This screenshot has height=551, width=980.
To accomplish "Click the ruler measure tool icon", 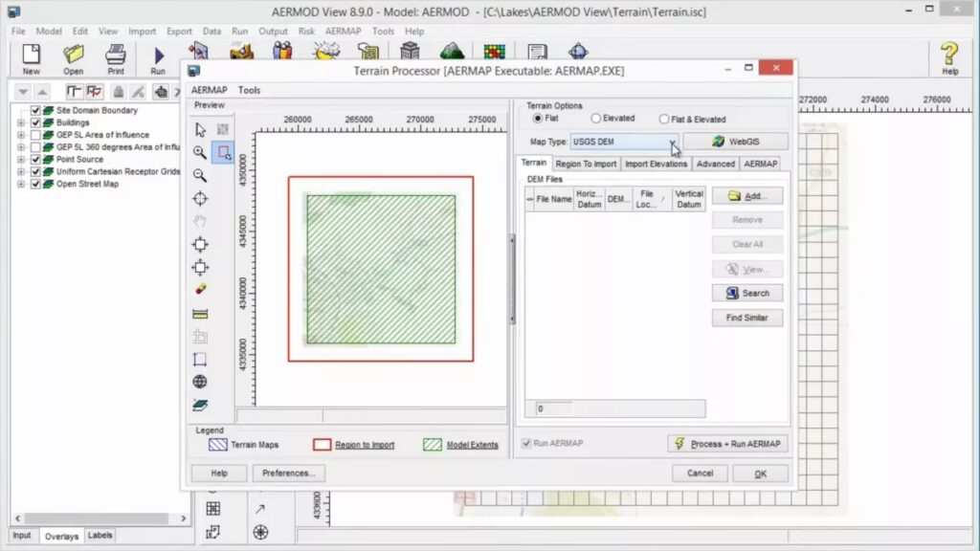I will 200,313.
